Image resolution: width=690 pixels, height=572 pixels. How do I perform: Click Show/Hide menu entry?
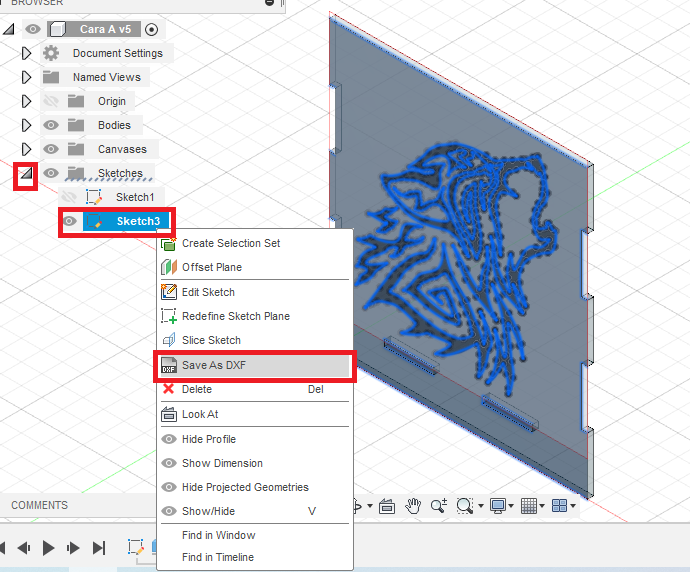(x=255, y=511)
